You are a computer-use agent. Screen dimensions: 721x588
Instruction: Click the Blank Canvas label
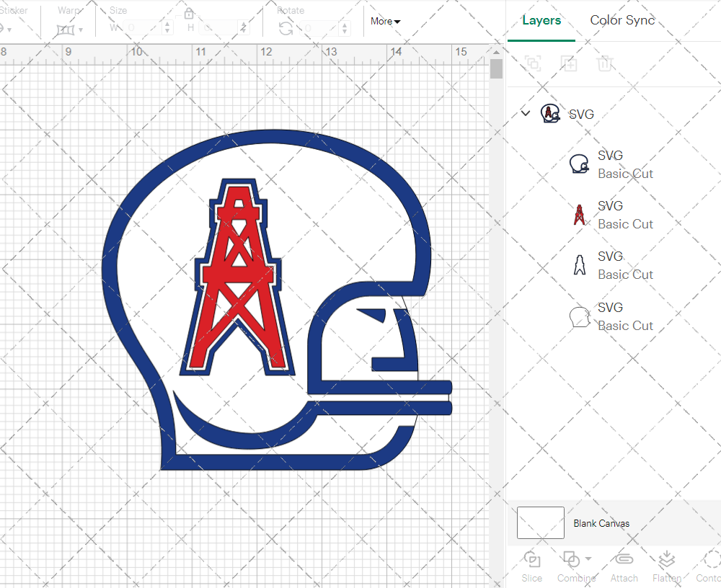[x=601, y=523]
